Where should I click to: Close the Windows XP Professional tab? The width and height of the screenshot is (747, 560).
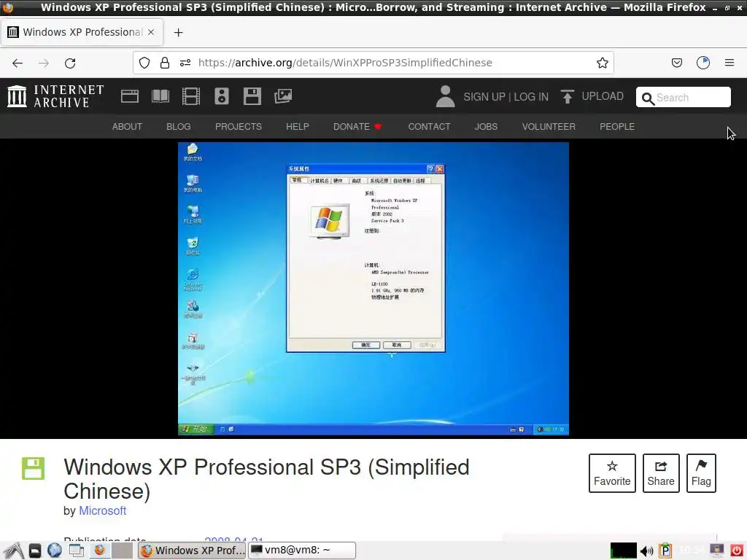tap(150, 32)
